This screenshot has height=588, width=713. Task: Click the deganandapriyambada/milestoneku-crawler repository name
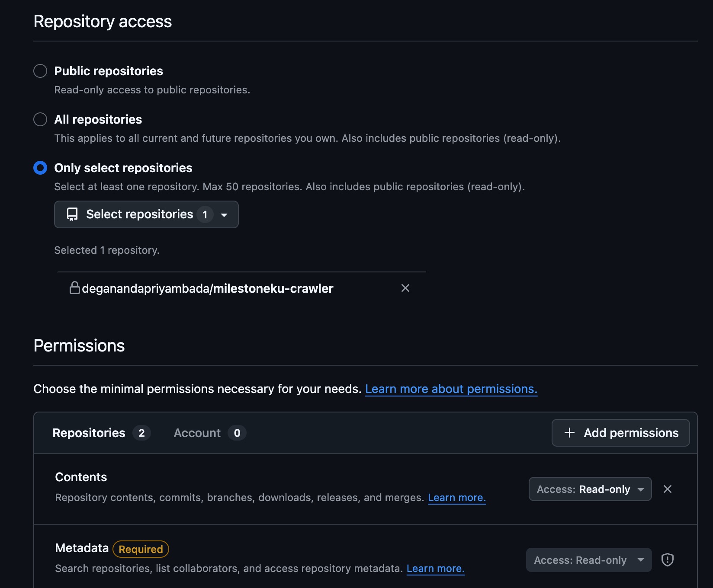tap(207, 288)
